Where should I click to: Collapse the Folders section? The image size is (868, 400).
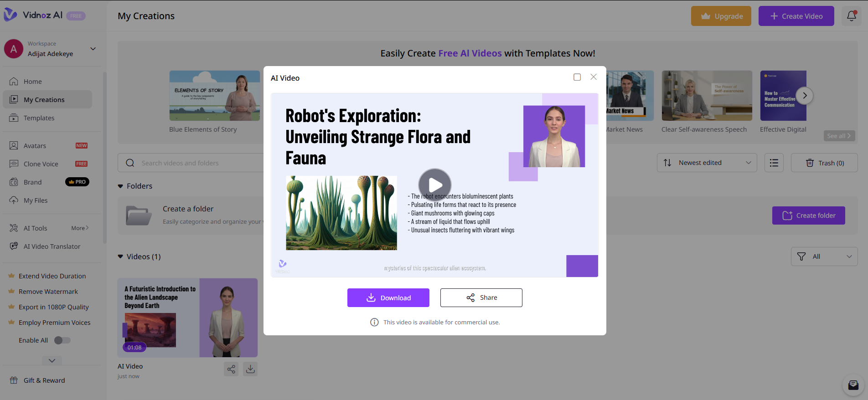click(x=120, y=186)
